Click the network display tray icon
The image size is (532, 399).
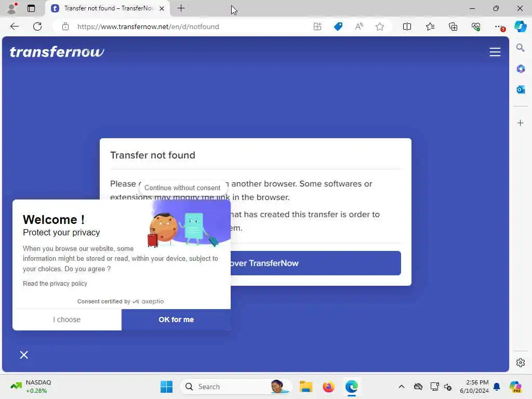[x=434, y=387]
